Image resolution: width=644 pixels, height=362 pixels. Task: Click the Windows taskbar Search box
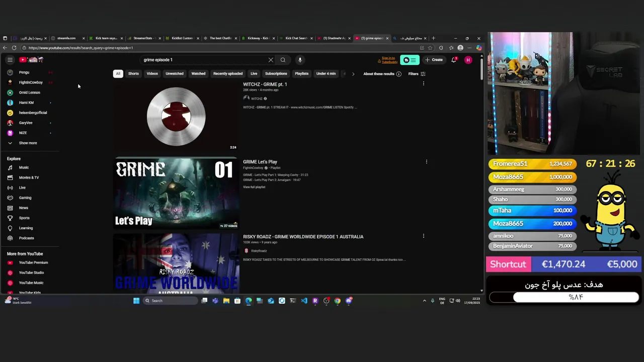pyautogui.click(x=170, y=301)
